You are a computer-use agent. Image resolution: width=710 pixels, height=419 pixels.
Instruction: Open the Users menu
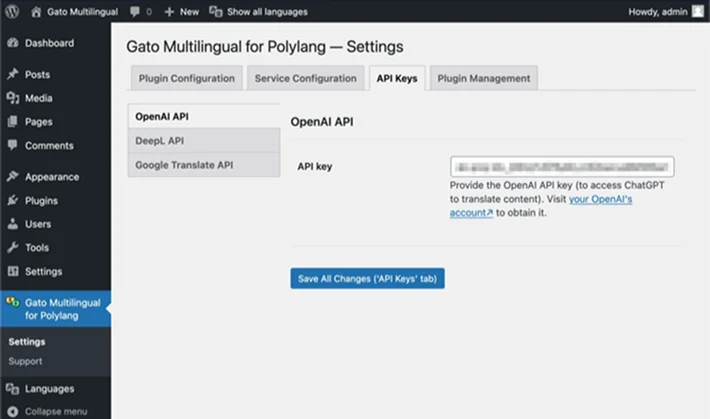point(38,224)
